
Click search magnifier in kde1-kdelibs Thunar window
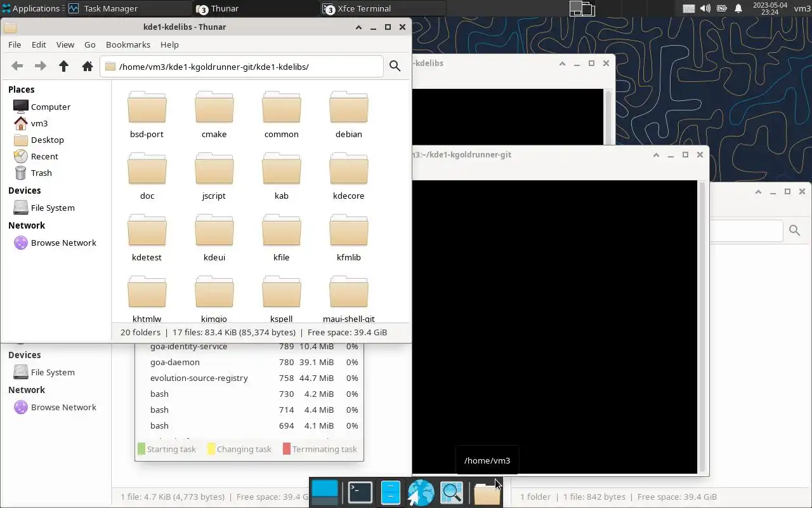pyautogui.click(x=395, y=66)
